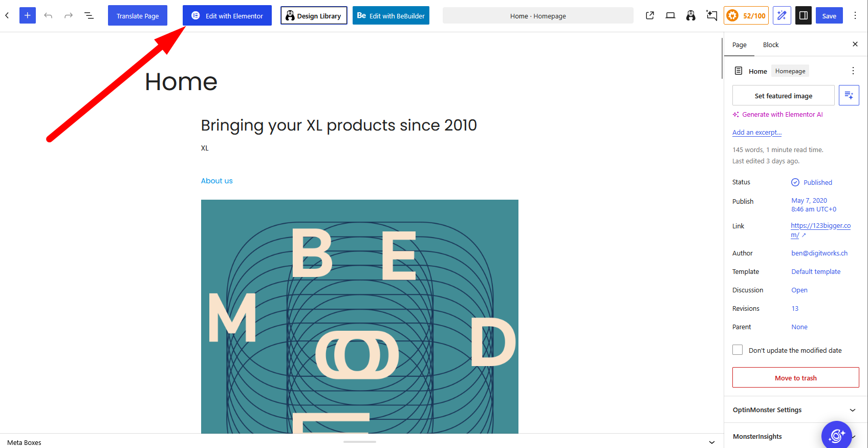Switch to the Block tab
The image size is (868, 448).
click(771, 45)
